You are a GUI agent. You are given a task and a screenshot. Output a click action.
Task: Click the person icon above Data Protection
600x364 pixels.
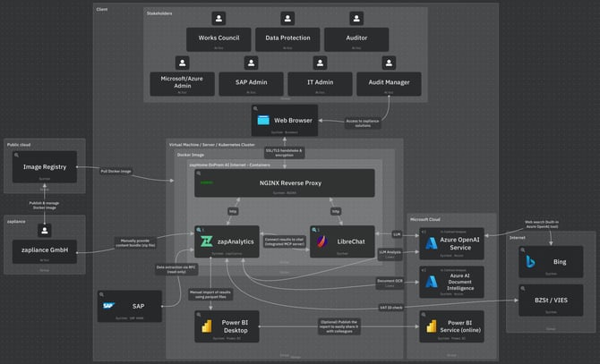(287, 18)
